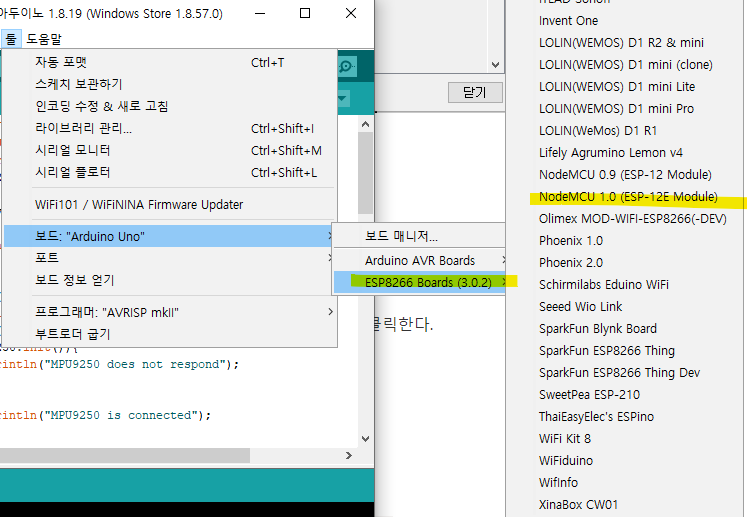Click the 닫기 button
Viewport: 752px width, 517px height.
pos(475,92)
